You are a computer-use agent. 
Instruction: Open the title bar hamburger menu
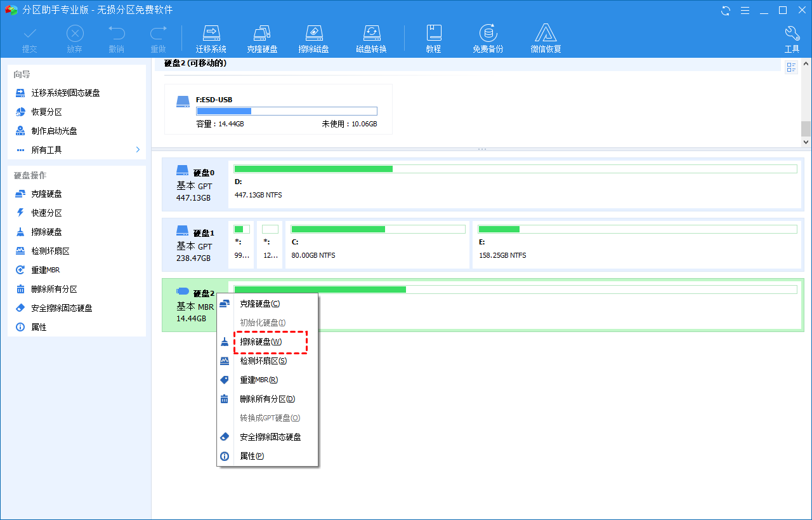pyautogui.click(x=745, y=10)
